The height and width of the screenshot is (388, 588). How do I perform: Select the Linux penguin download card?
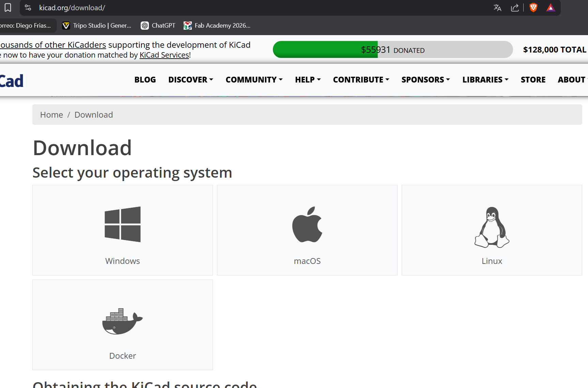point(492,230)
